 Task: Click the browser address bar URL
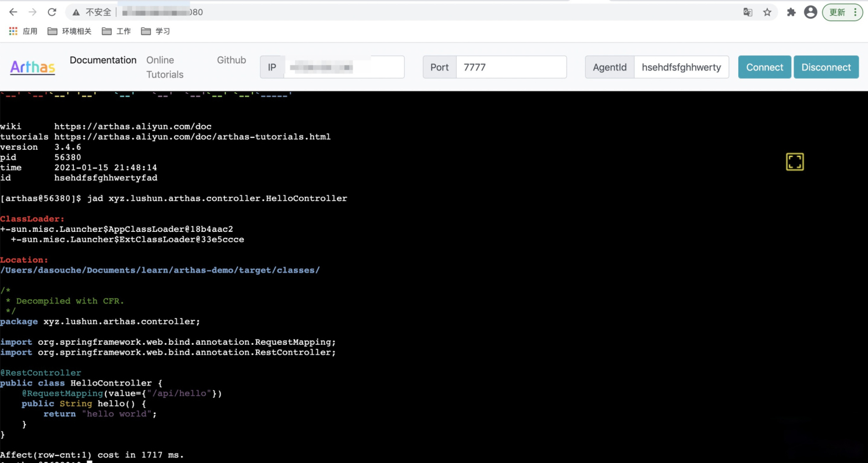pyautogui.click(x=162, y=12)
